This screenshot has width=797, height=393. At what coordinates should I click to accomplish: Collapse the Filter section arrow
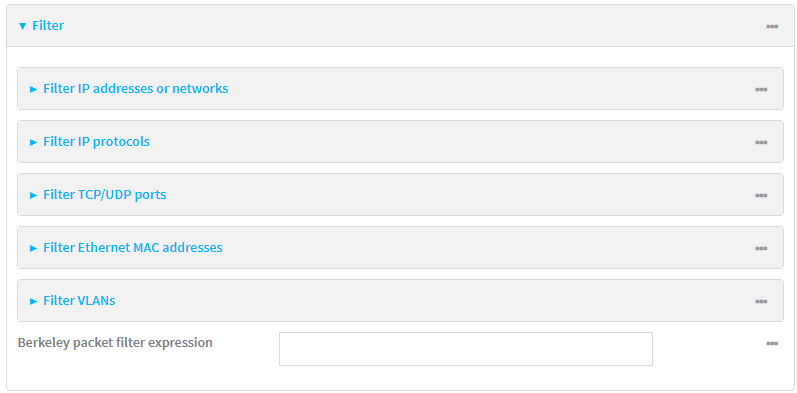22,26
